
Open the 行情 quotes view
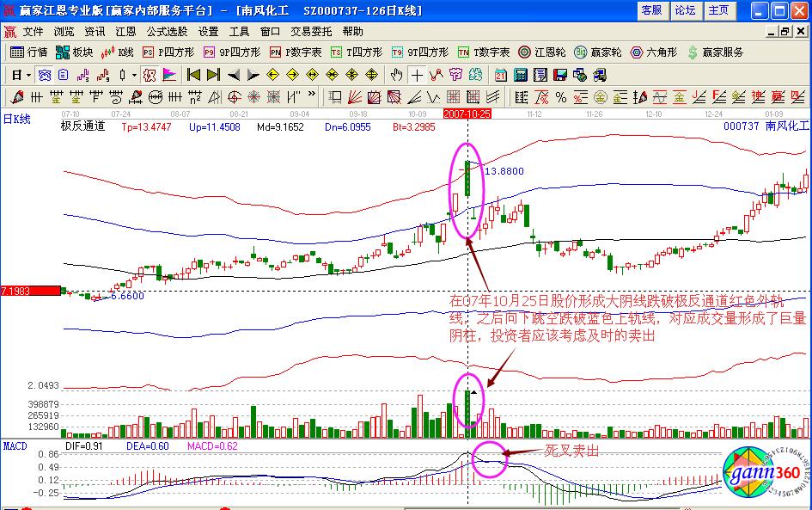(28, 52)
